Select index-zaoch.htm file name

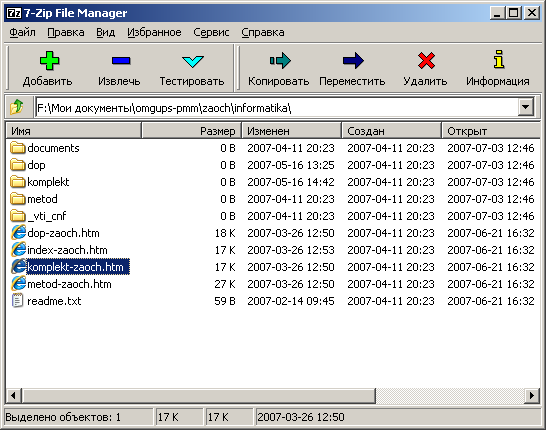coord(67,250)
